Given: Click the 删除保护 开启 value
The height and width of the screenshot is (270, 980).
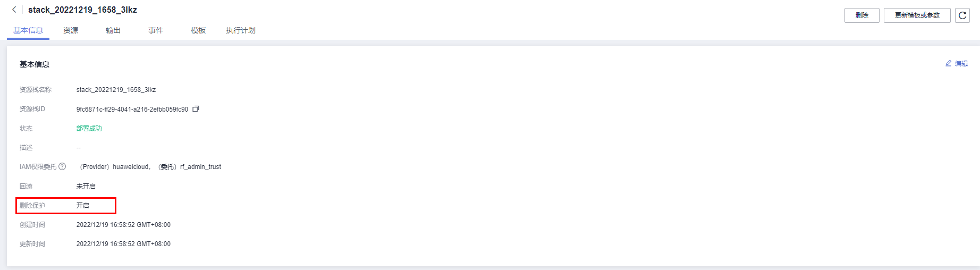Looking at the screenshot, I should pos(83,205).
